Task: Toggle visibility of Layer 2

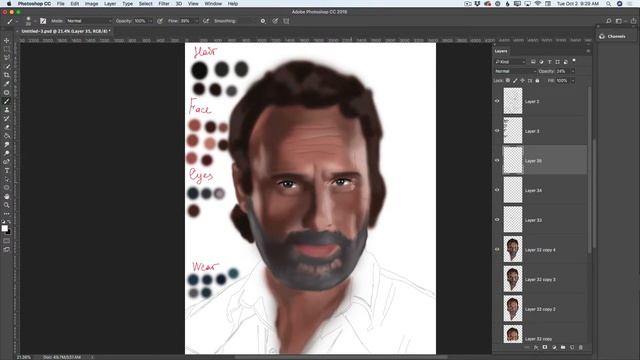Action: tap(497, 101)
